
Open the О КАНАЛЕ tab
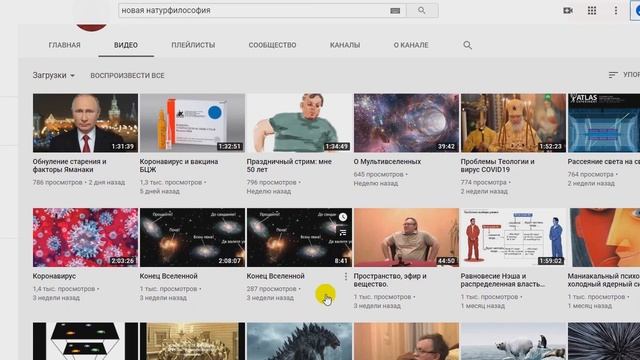click(x=411, y=45)
